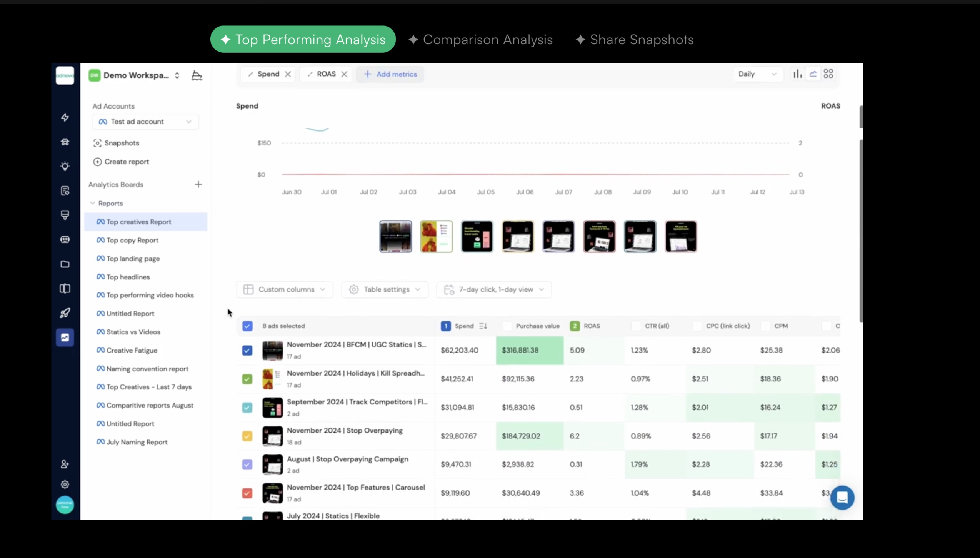
Task: Open the lightbulb insights icon in sidebar
Action: point(65,166)
